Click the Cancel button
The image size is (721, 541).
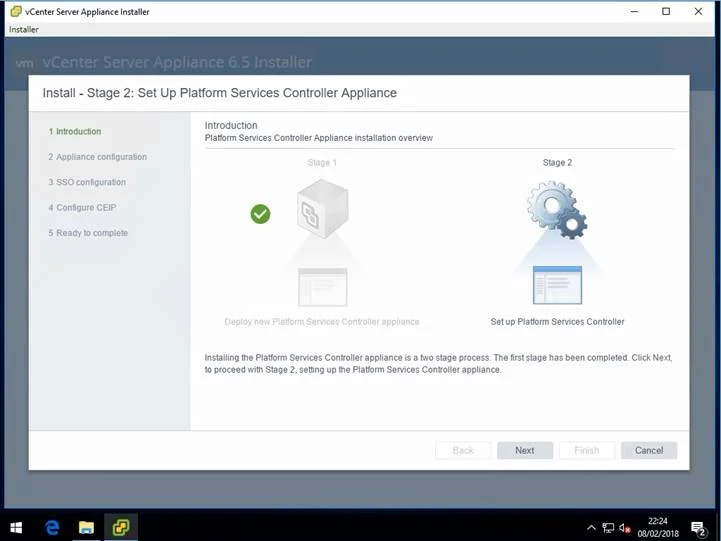[x=649, y=450]
